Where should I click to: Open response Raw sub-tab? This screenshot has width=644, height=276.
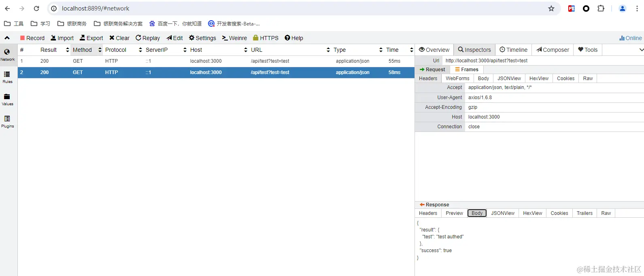tap(606, 213)
